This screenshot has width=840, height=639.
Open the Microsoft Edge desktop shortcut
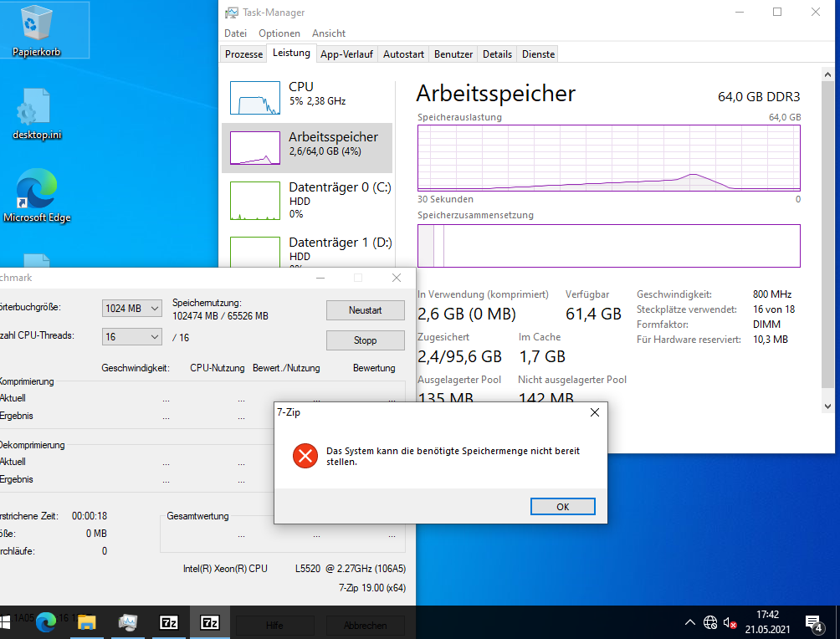37,196
